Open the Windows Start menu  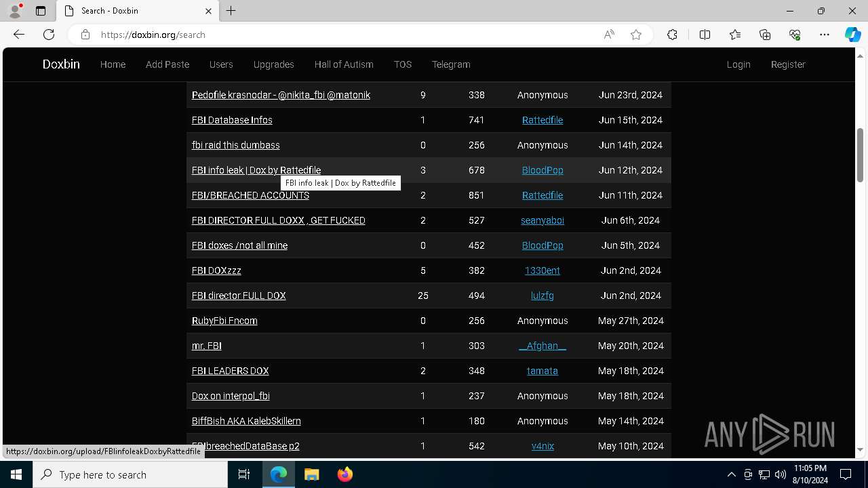[16, 474]
